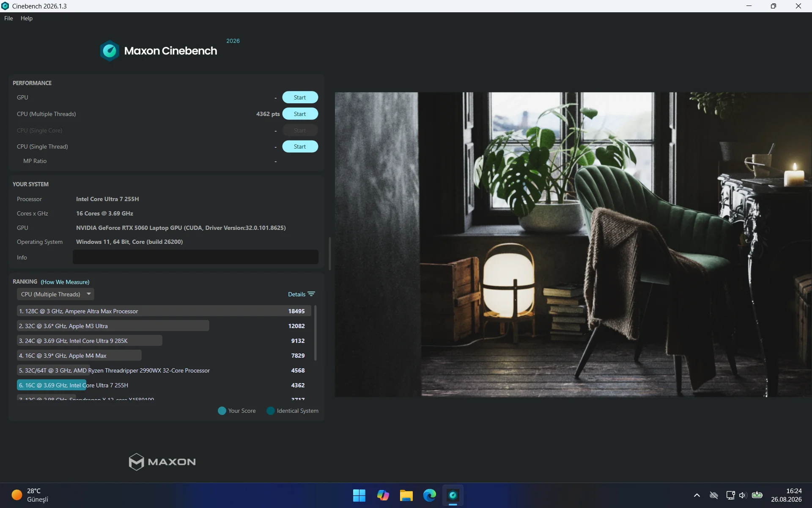This screenshot has height=508, width=812.
Task: Click the 16 Cores @ 3.69 GHz value
Action: [x=104, y=213]
